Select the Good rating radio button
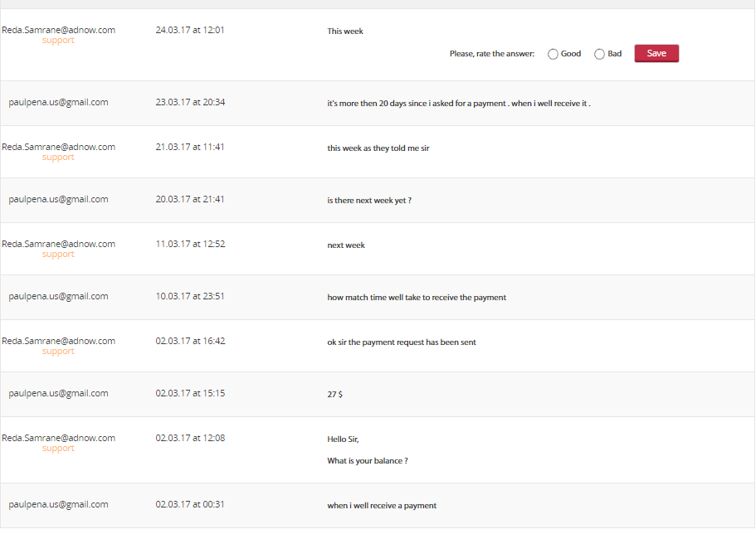Screen dimensions: 756x539 click(x=554, y=54)
